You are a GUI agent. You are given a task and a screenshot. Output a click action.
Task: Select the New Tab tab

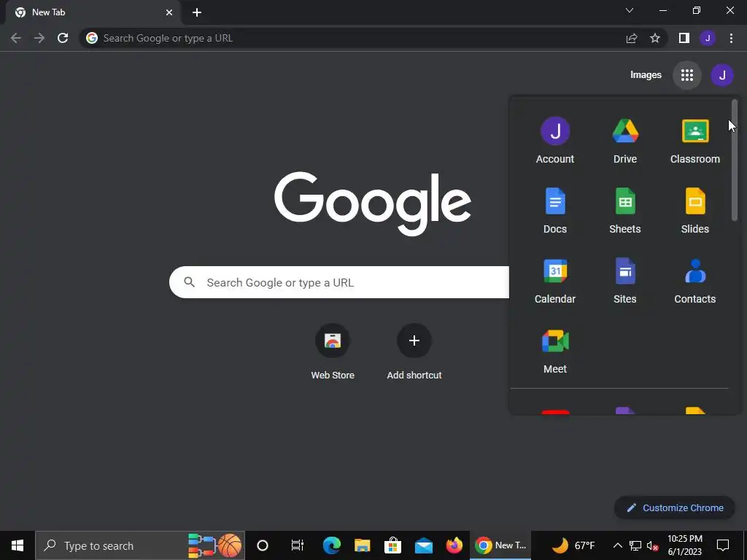[93, 13]
